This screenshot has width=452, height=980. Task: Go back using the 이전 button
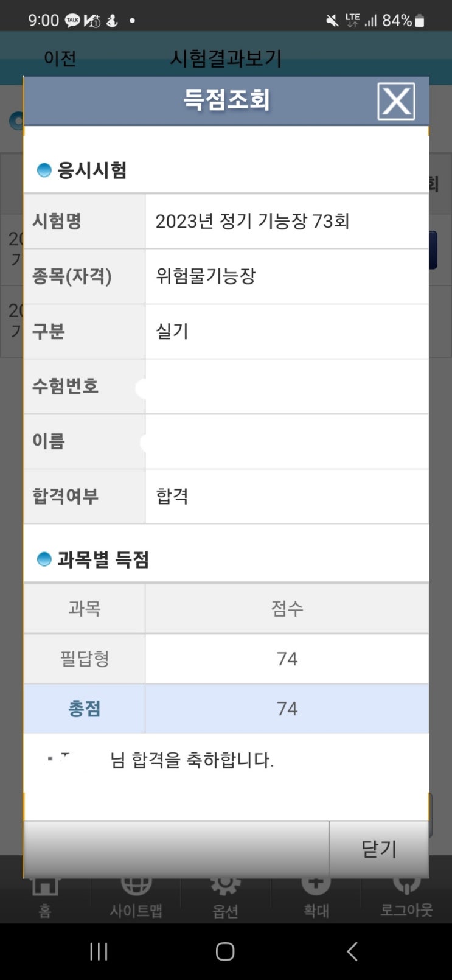(x=60, y=58)
